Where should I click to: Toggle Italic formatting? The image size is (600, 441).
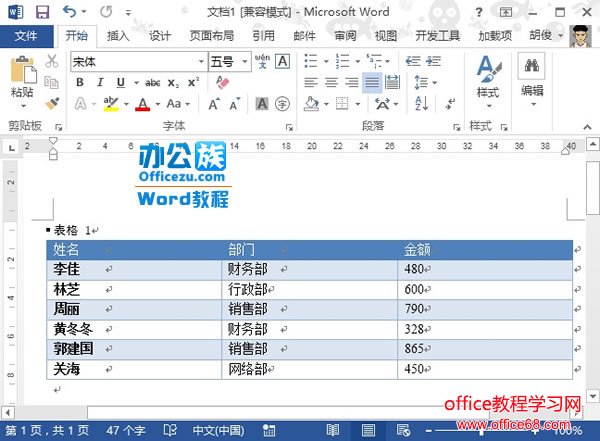coord(100,82)
